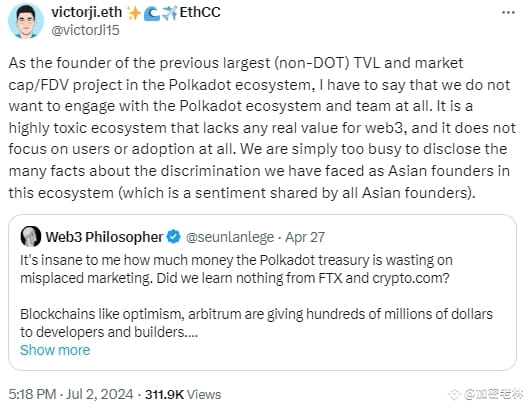The width and height of the screenshot is (531, 409).
Task: Click the blue verified badge icon
Action: coord(174,236)
